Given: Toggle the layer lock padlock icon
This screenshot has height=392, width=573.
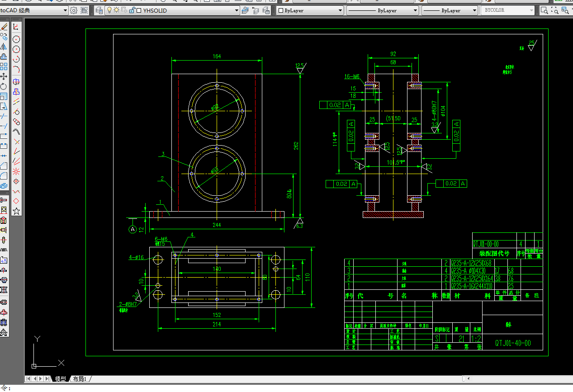Looking at the screenshot, I should 132,10.
